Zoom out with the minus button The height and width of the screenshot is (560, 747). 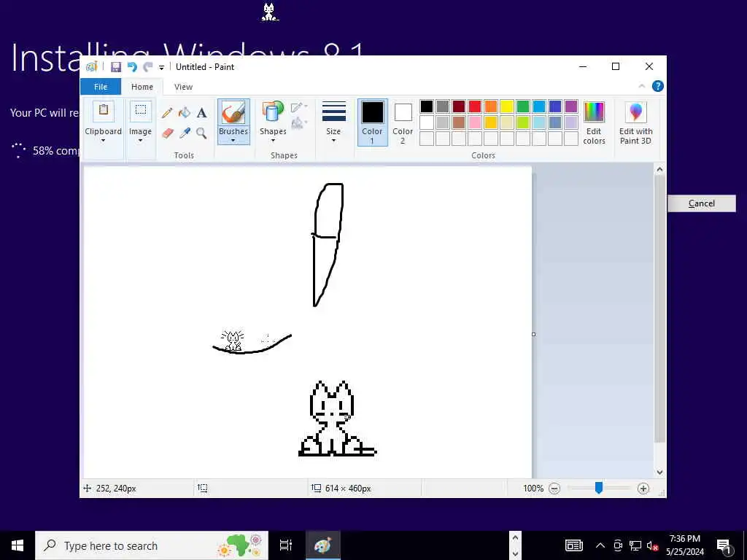point(554,489)
